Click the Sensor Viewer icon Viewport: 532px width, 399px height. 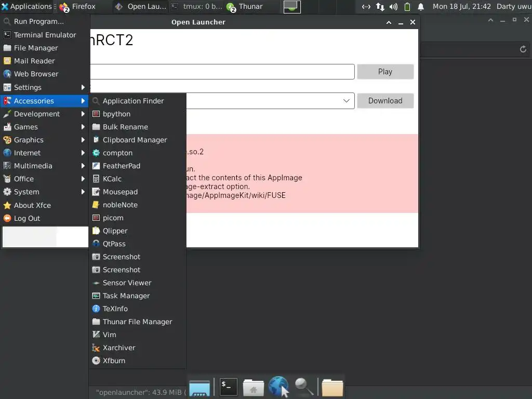point(96,283)
